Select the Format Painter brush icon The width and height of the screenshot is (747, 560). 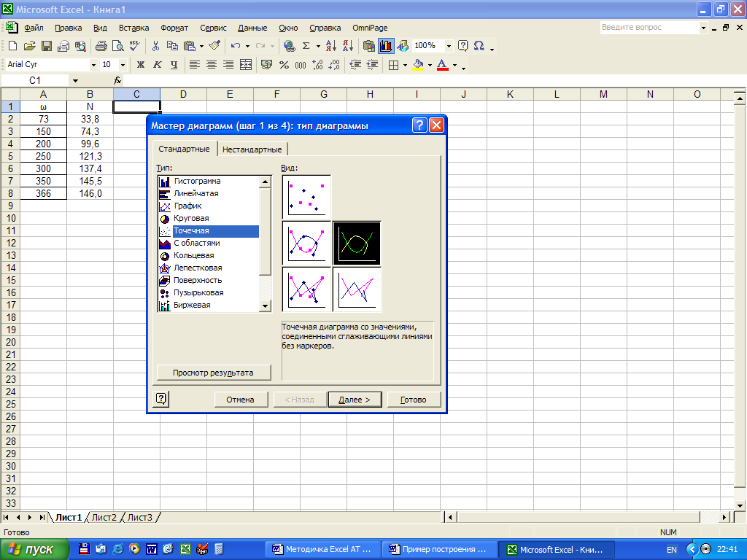(x=215, y=46)
